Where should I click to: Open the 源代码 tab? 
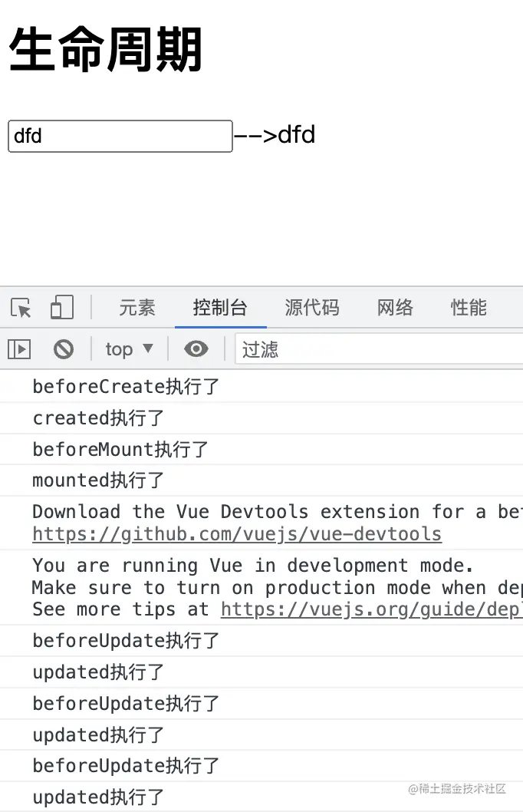[312, 308]
